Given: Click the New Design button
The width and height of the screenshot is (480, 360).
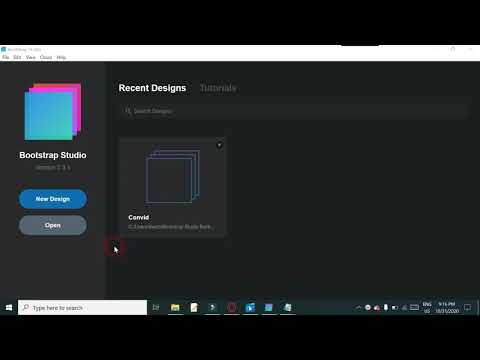Looking at the screenshot, I should coord(53,199).
